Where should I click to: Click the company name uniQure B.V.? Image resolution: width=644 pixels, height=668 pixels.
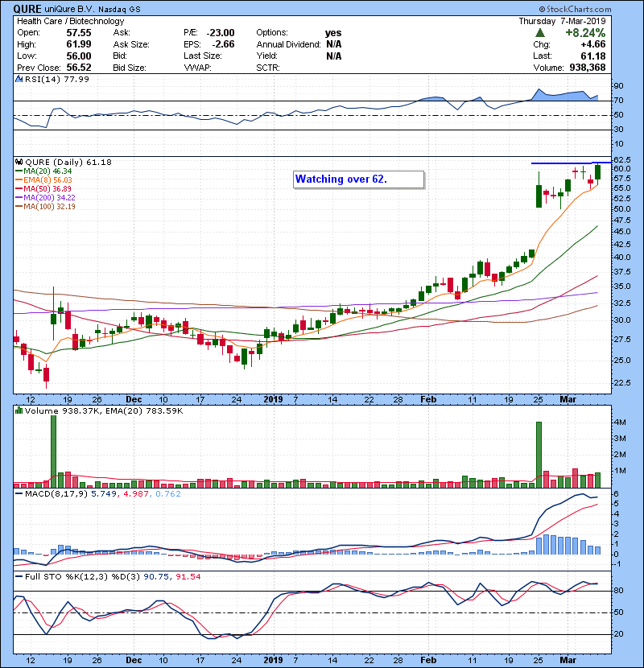(x=69, y=9)
